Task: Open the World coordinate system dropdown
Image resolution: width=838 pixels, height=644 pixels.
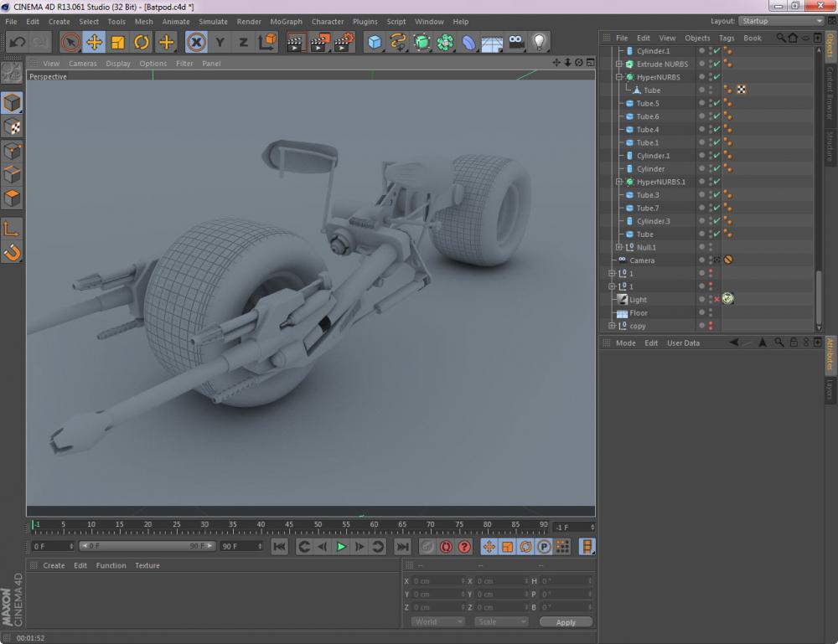Action: point(437,621)
